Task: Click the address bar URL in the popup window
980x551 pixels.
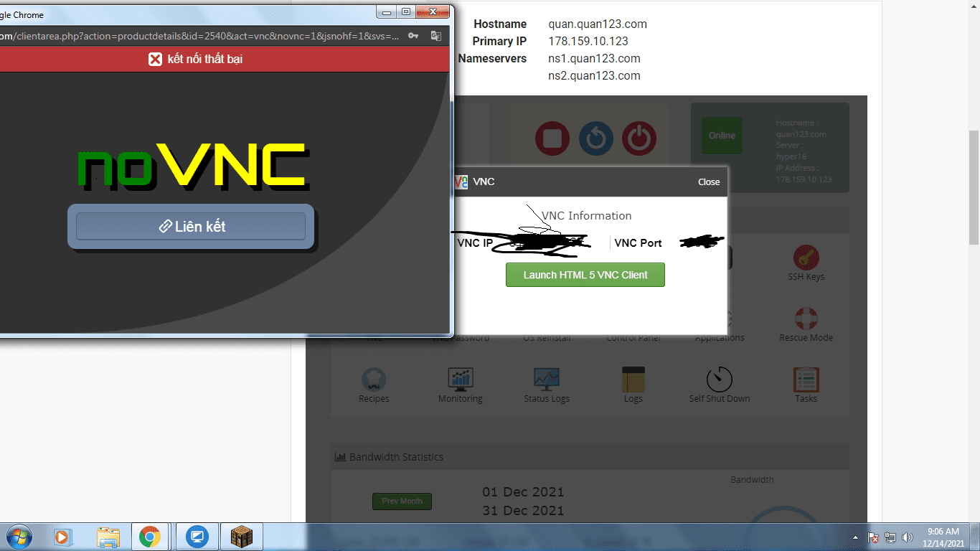Action: click(199, 36)
